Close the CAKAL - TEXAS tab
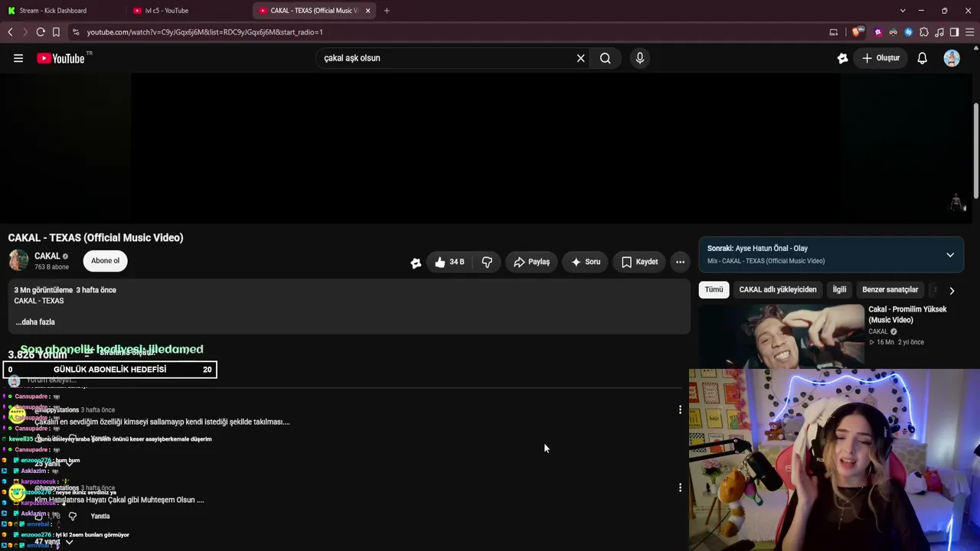Image resolution: width=980 pixels, height=551 pixels. click(x=367, y=11)
